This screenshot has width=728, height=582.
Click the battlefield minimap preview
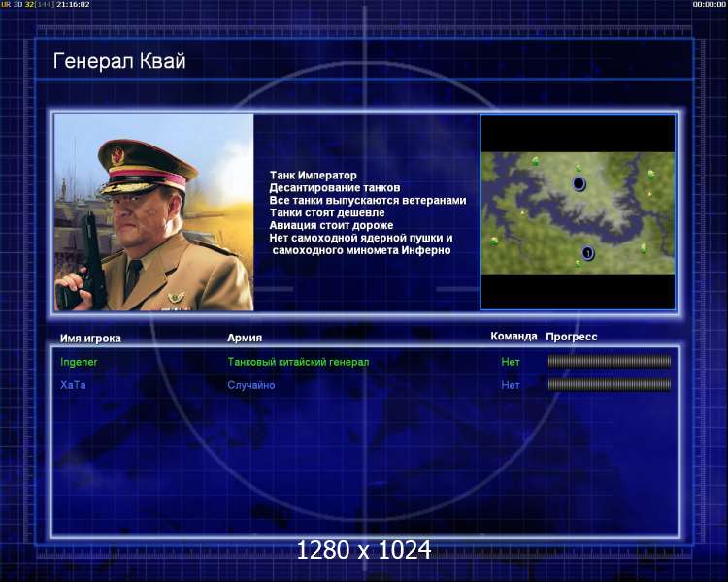pyautogui.click(x=579, y=212)
